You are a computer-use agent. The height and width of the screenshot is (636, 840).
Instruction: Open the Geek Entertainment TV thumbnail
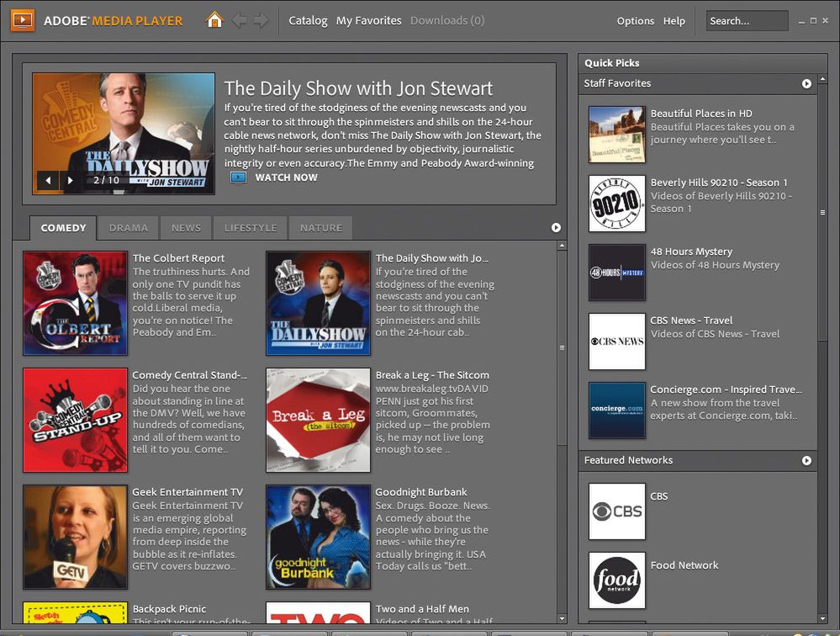[x=75, y=537]
